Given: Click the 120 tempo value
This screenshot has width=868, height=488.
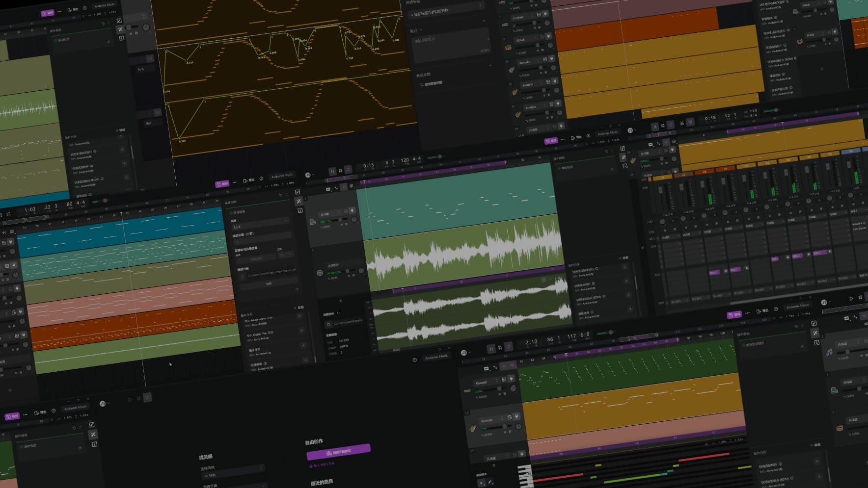Looking at the screenshot, I should coord(405,160).
